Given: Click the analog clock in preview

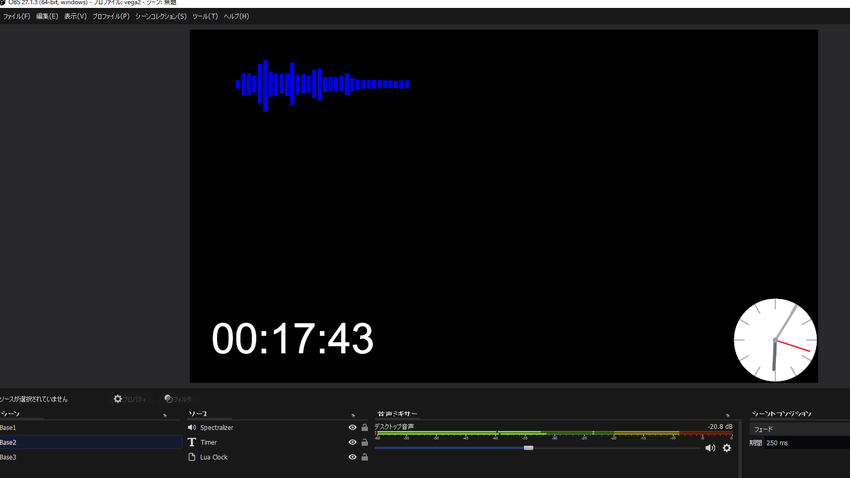Looking at the screenshot, I should point(775,340).
